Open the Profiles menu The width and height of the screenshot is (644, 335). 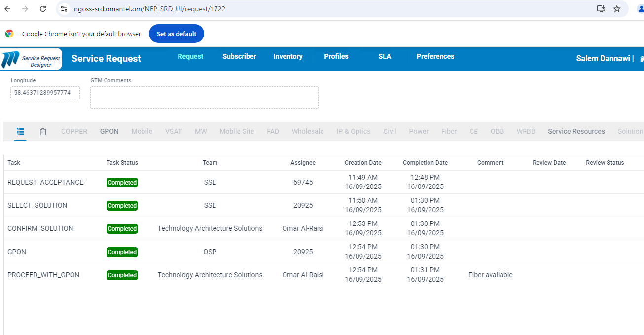[x=336, y=57]
